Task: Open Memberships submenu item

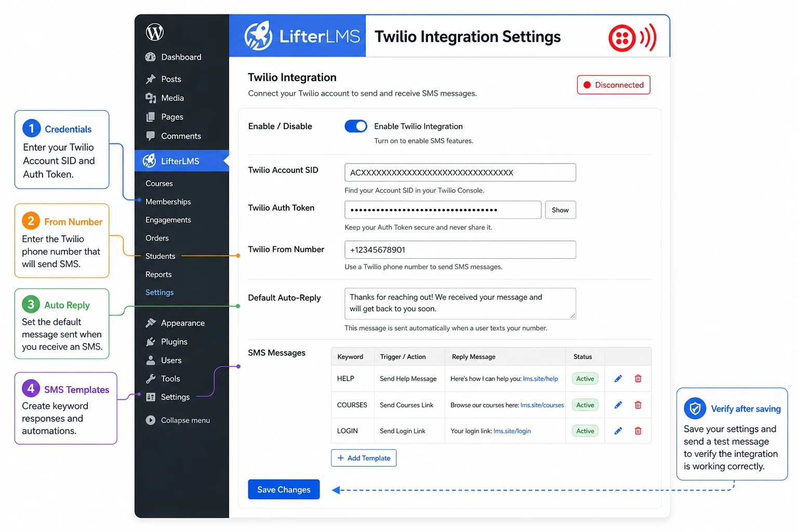Action: pyautogui.click(x=168, y=202)
